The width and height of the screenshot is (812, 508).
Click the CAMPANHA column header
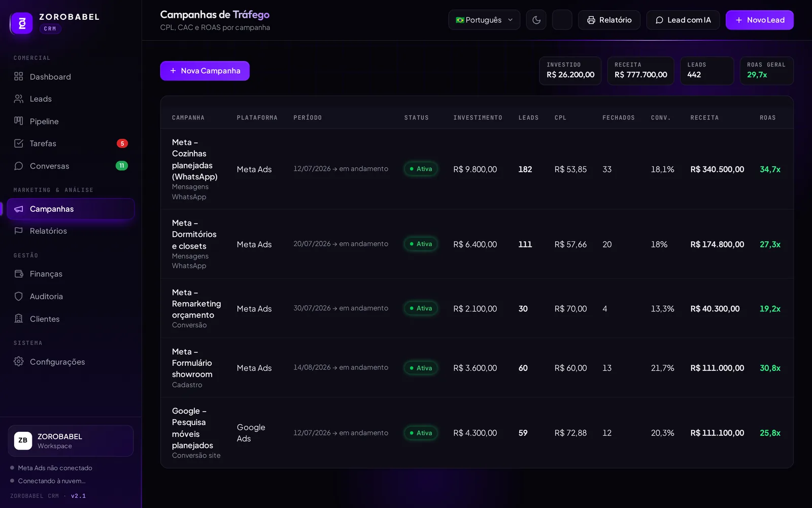[188, 118]
